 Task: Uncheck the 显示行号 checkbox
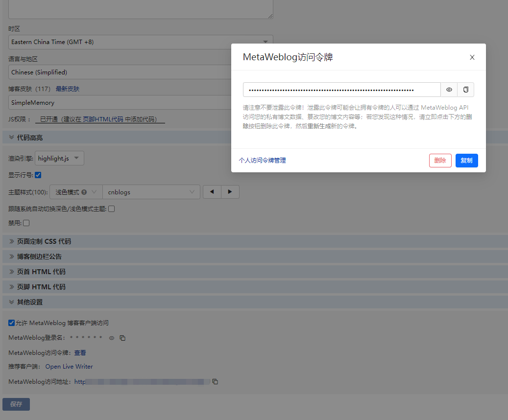point(38,175)
